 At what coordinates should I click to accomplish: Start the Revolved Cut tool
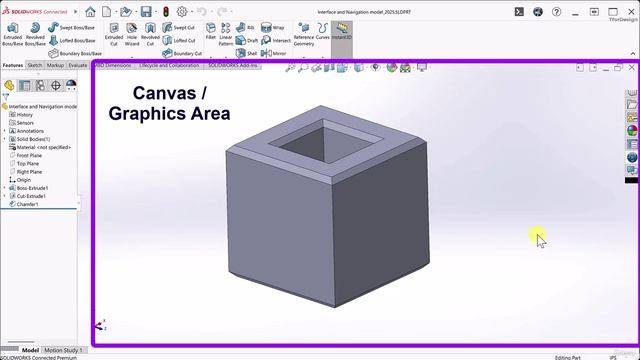[x=150, y=34]
